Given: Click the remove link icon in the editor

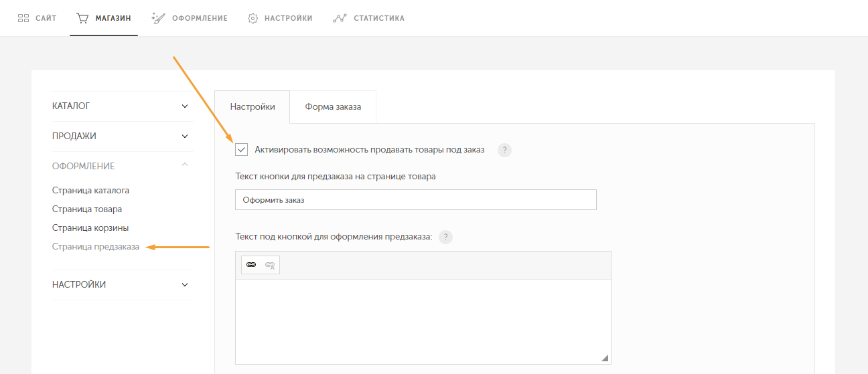Looking at the screenshot, I should pyautogui.click(x=270, y=265).
